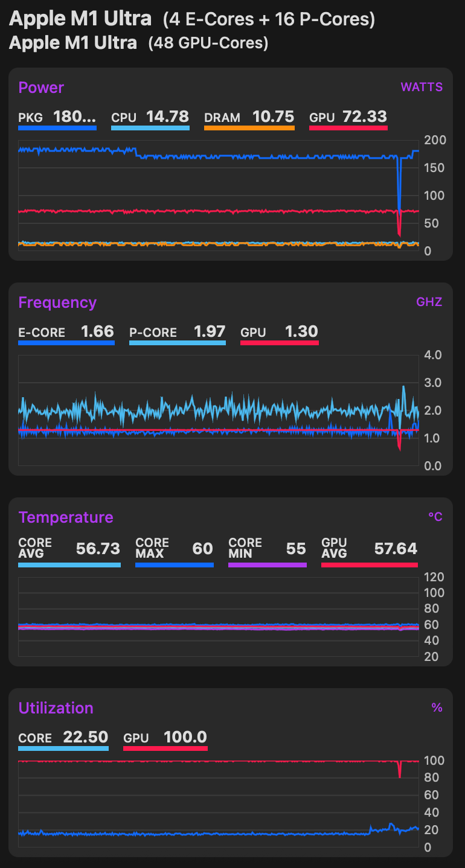This screenshot has width=465, height=868.
Task: Select the P-CORE frequency 1.97
Action: [x=209, y=331]
